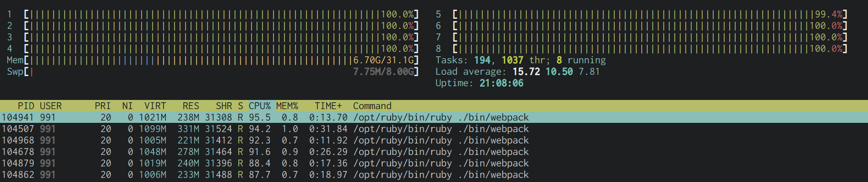Click the Load average value 7.81
868x182 pixels.
tap(590, 72)
